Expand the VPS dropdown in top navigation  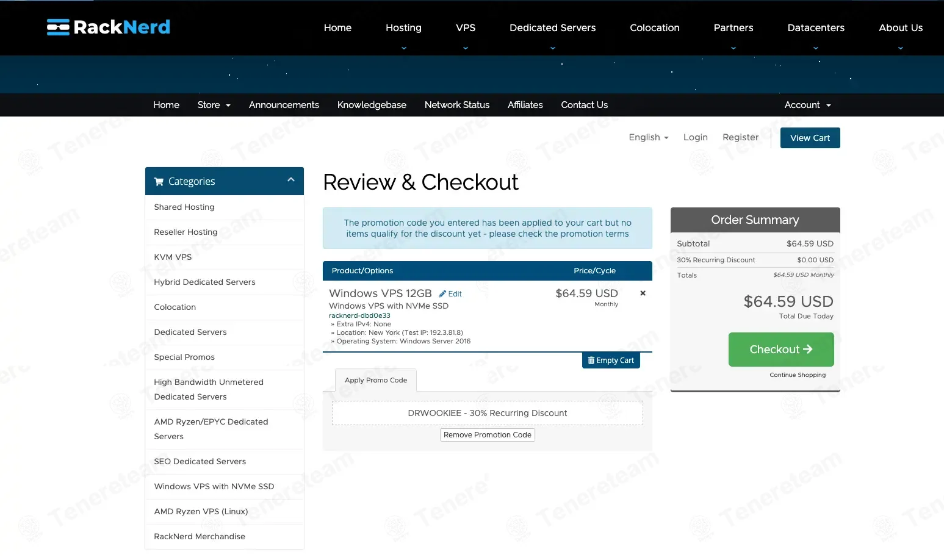pyautogui.click(x=466, y=28)
